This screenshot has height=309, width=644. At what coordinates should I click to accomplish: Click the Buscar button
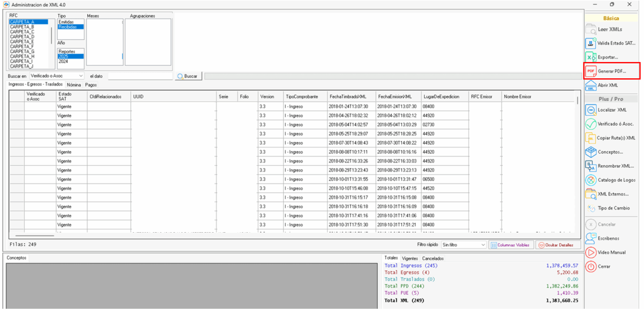[188, 76]
